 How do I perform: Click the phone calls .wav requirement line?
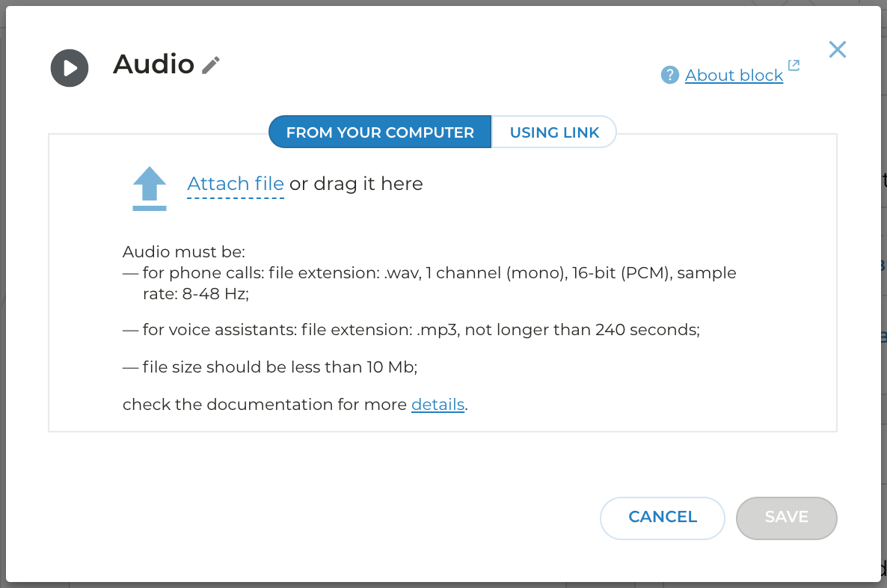[x=429, y=273]
